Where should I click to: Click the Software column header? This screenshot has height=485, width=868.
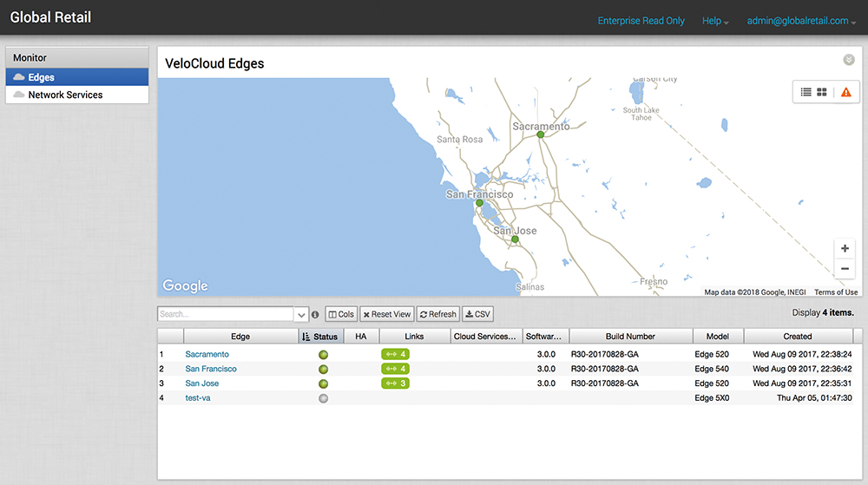click(x=543, y=337)
